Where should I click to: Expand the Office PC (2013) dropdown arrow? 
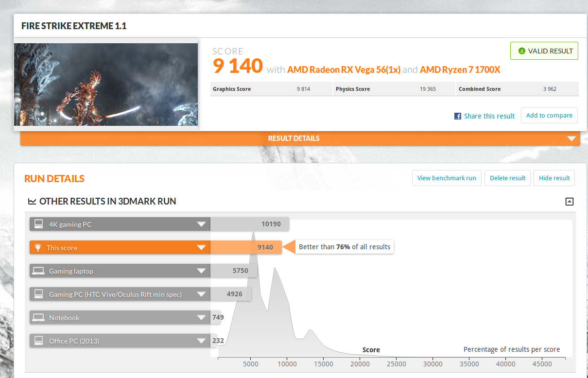click(x=201, y=341)
